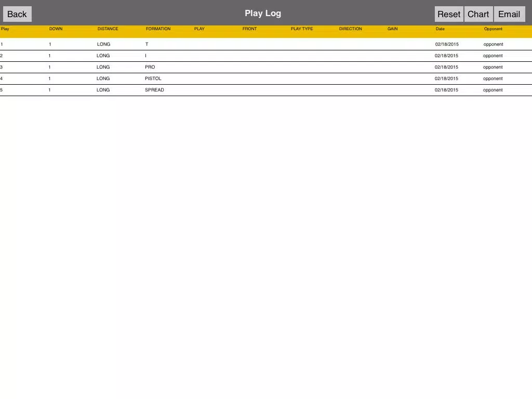The height and width of the screenshot is (399, 532).
Task: Select the PISTOL formation cell
Action: pos(153,79)
